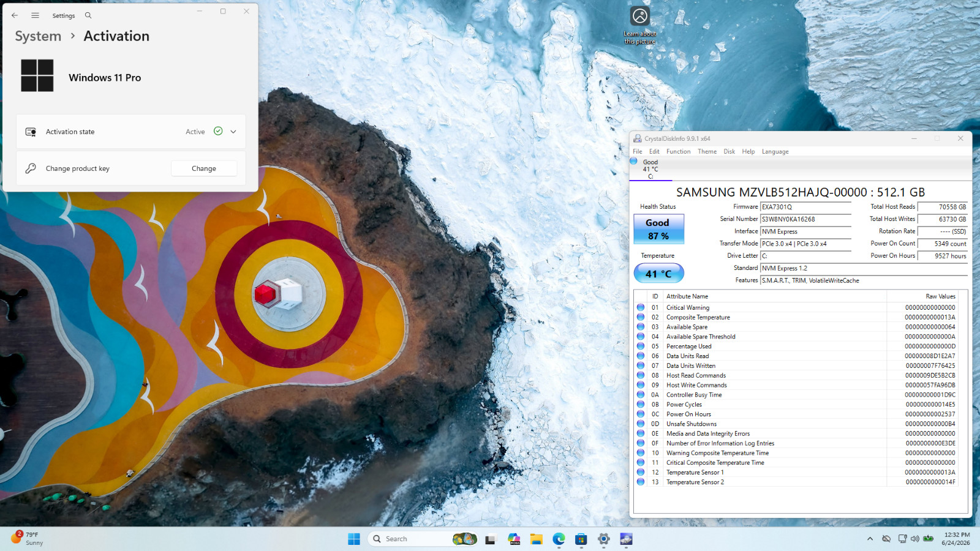Click the volume speaker tray icon
Screen dimensions: 980x551
[x=915, y=539]
